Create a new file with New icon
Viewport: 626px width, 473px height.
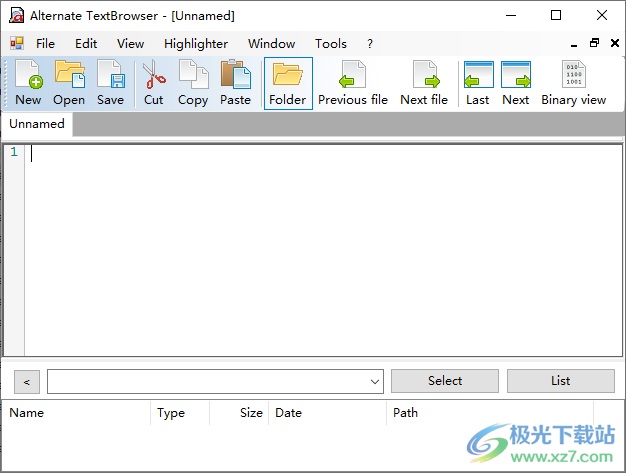(28, 83)
